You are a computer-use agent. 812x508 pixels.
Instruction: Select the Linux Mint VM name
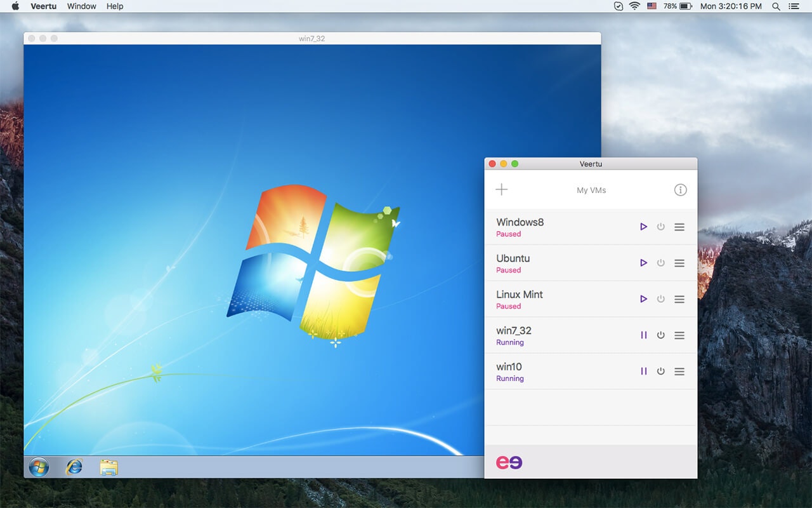(520, 295)
